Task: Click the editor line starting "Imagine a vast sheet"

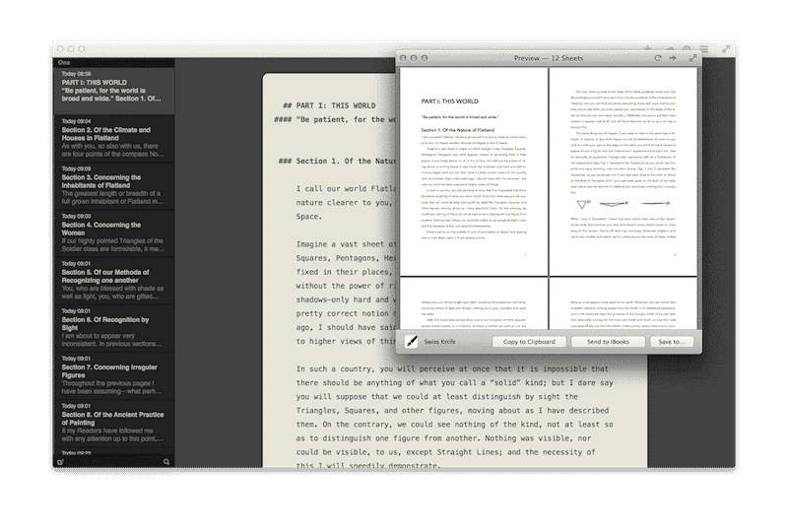Action: [347, 244]
